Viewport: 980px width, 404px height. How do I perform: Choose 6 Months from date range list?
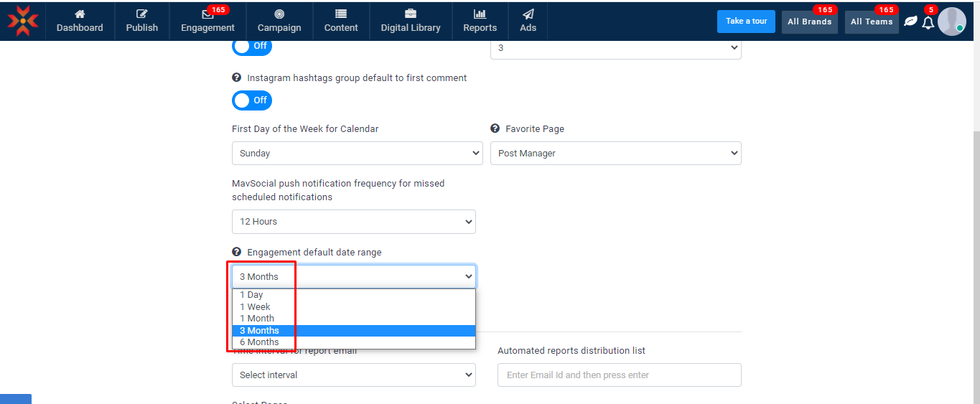(259, 342)
